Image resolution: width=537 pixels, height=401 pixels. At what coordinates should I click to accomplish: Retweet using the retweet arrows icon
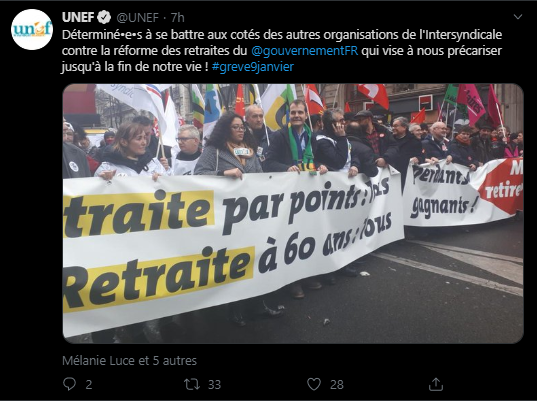[x=192, y=384]
